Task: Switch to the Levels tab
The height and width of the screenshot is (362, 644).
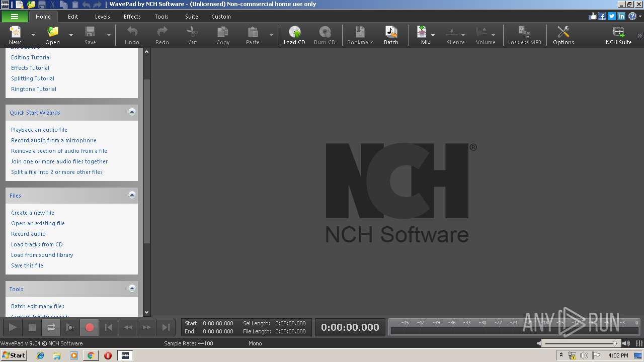Action: 102,17
